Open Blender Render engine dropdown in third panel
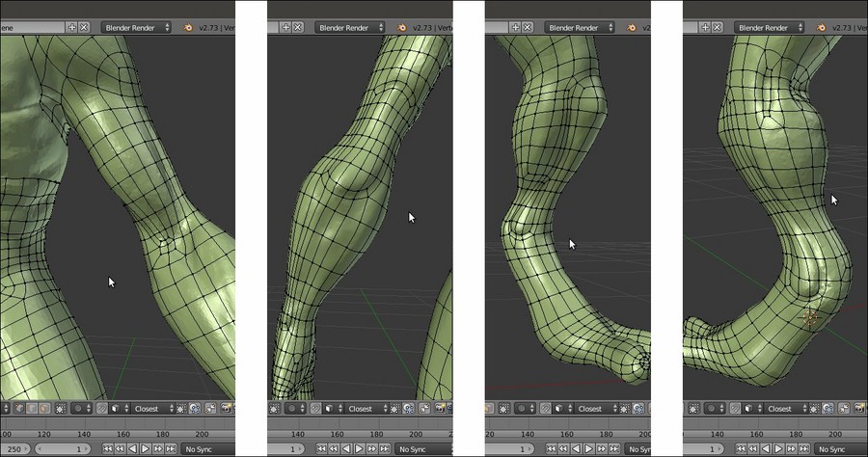The height and width of the screenshot is (457, 868). [x=580, y=27]
